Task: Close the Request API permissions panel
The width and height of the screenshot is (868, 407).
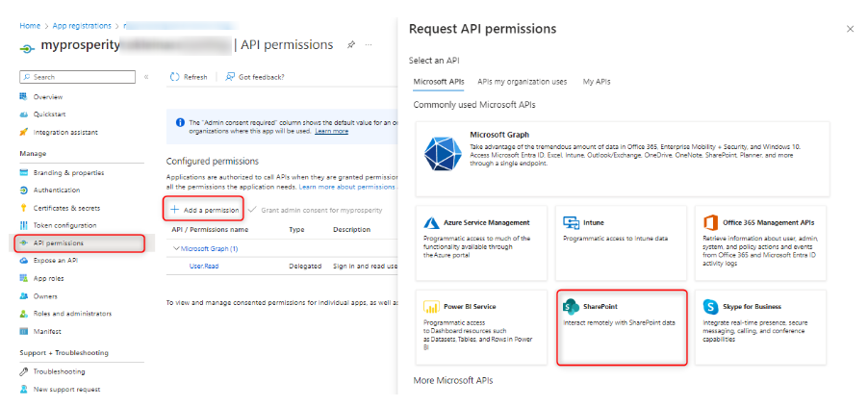Action: (x=851, y=29)
